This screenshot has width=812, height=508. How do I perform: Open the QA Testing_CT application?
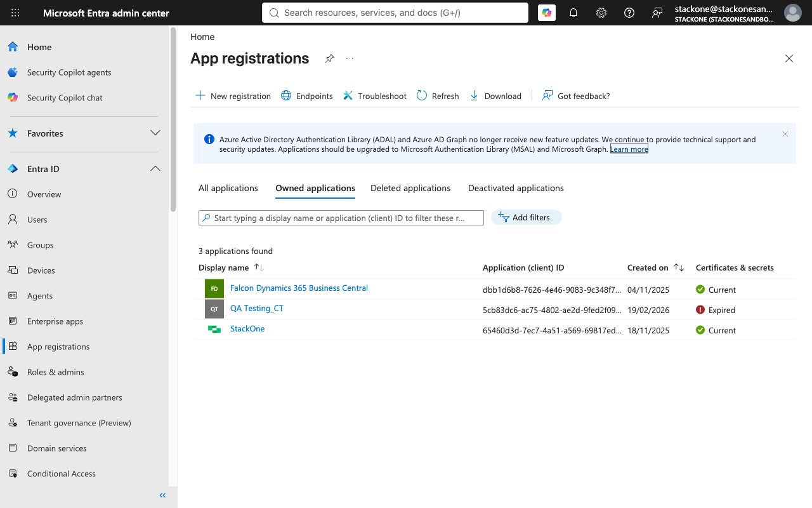(x=257, y=309)
